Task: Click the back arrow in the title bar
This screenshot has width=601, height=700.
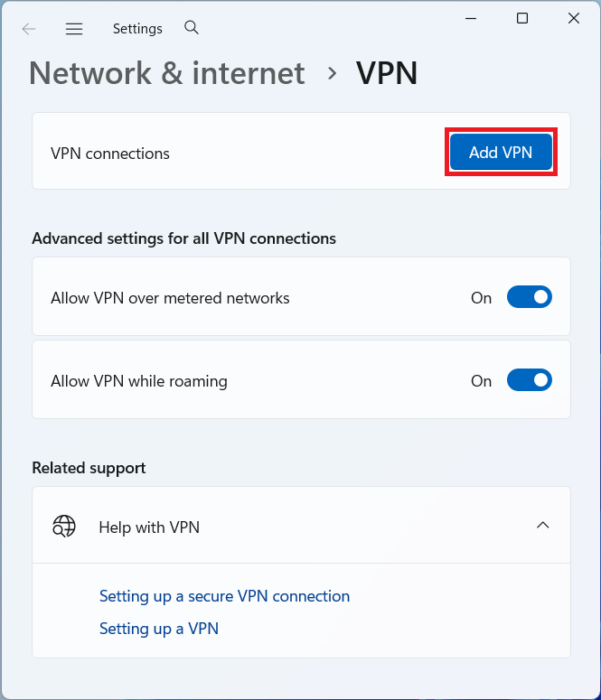Action: coord(29,29)
